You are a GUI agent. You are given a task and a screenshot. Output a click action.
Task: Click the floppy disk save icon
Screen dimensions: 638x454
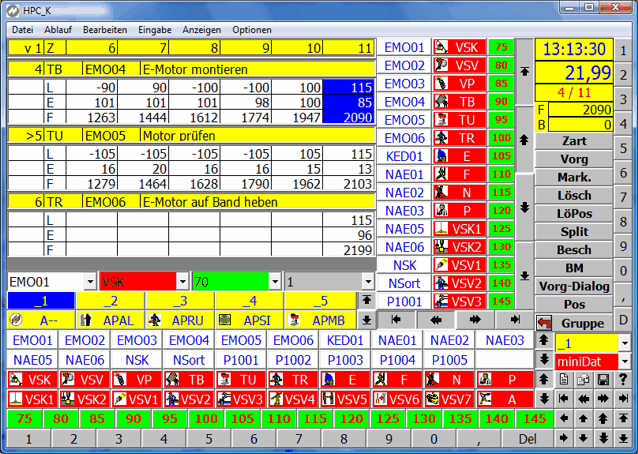coord(603,380)
